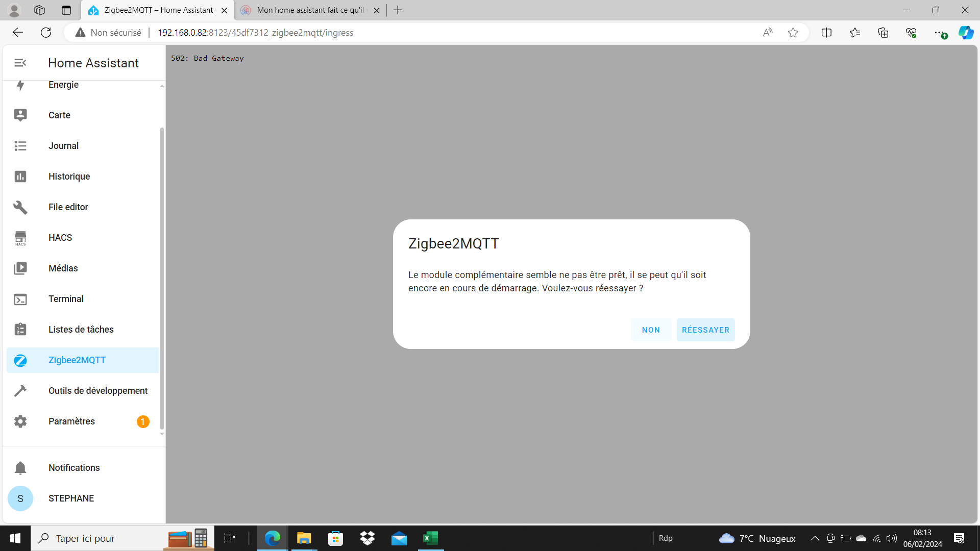Open the Browser essentials heart icon

(x=911, y=33)
